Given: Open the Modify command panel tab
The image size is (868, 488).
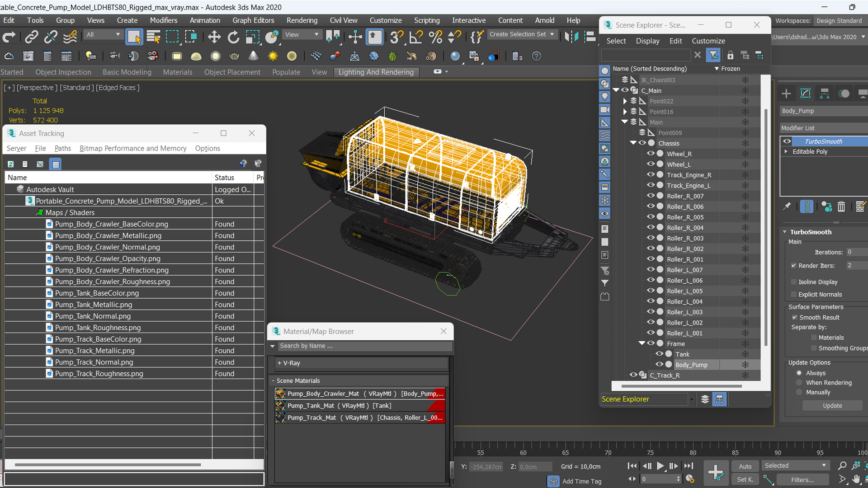Looking at the screenshot, I should coord(806,94).
